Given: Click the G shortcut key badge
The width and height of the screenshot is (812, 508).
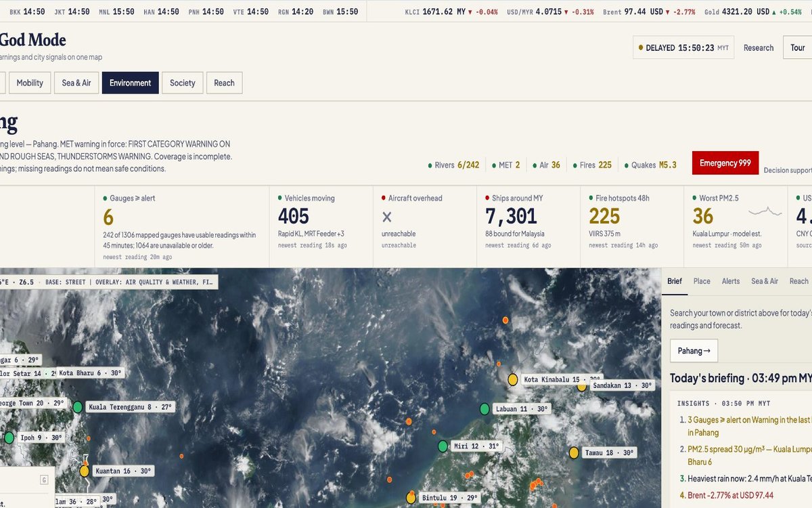Looking at the screenshot, I should coord(44,480).
